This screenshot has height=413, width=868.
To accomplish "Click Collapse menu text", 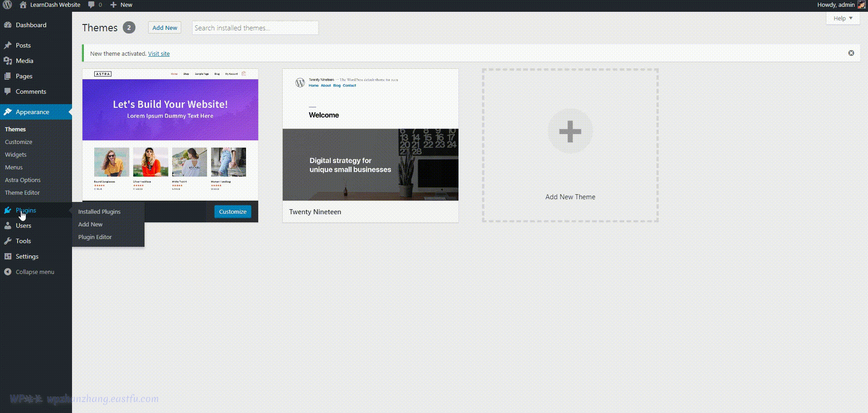I will click(x=35, y=272).
